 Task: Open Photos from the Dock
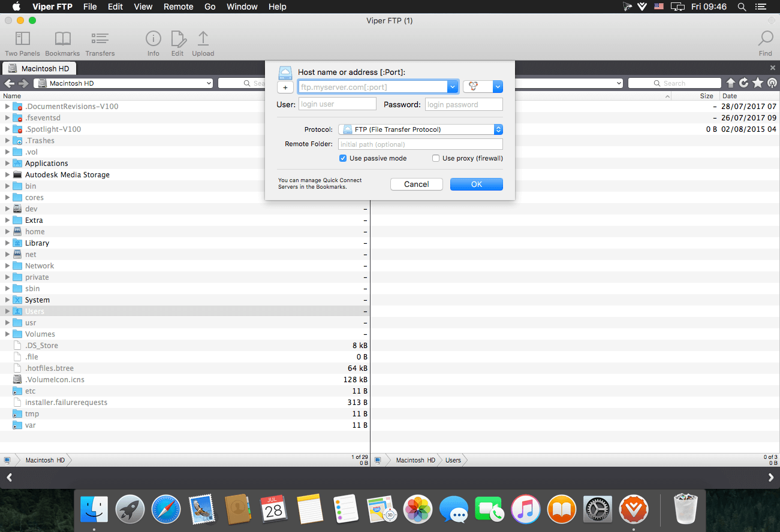417,509
